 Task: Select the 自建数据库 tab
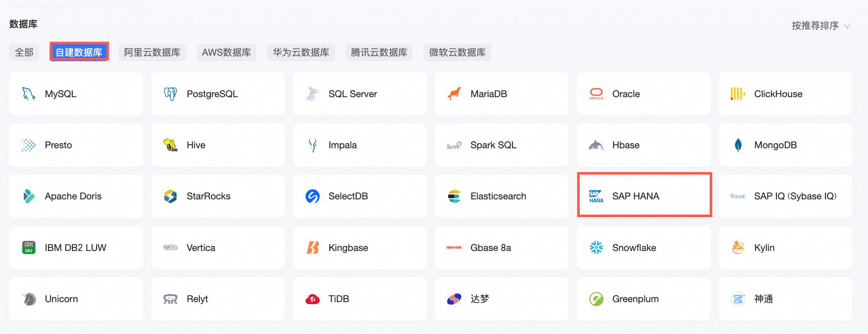click(79, 52)
